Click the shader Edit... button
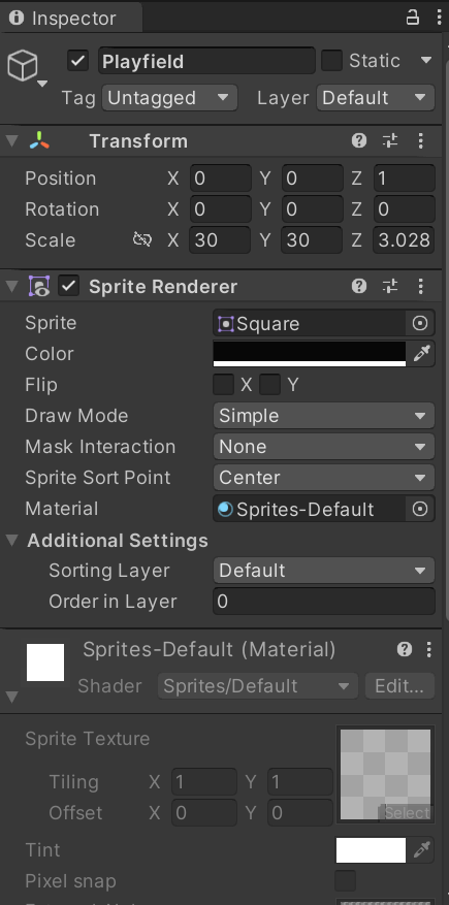This screenshot has width=449, height=905. coord(399,686)
